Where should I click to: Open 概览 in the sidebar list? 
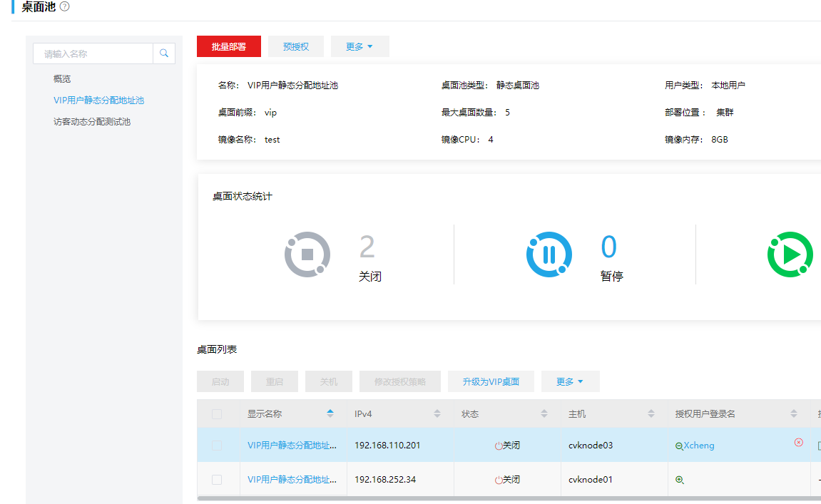(62, 79)
